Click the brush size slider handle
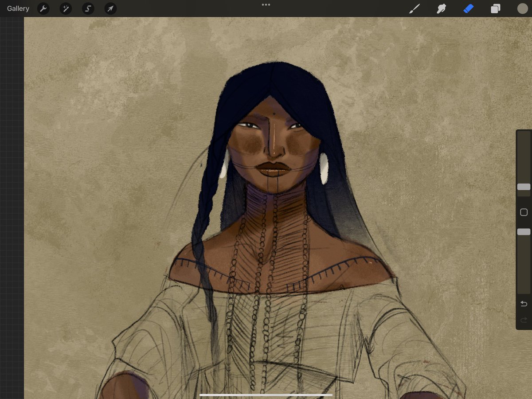 [524, 187]
